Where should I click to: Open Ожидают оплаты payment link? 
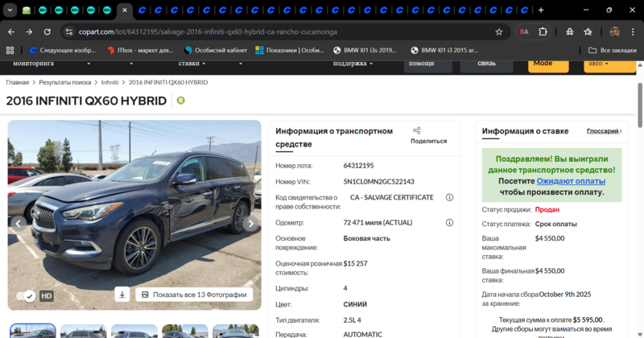click(571, 181)
